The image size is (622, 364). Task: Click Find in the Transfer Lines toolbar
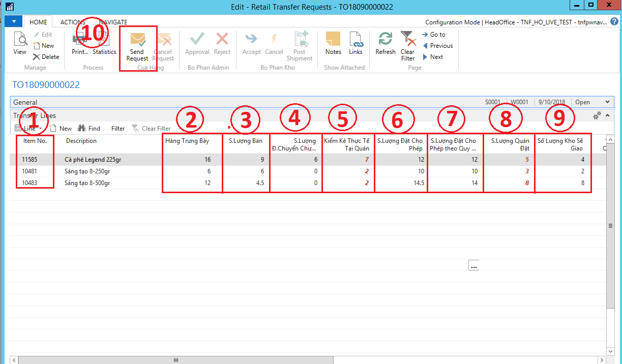(x=89, y=129)
